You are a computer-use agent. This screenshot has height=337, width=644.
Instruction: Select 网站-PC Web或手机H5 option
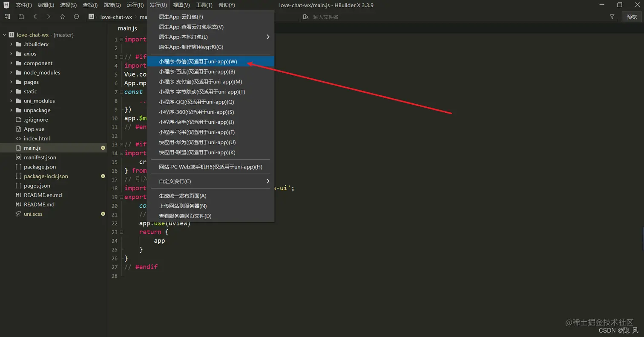pos(211,167)
